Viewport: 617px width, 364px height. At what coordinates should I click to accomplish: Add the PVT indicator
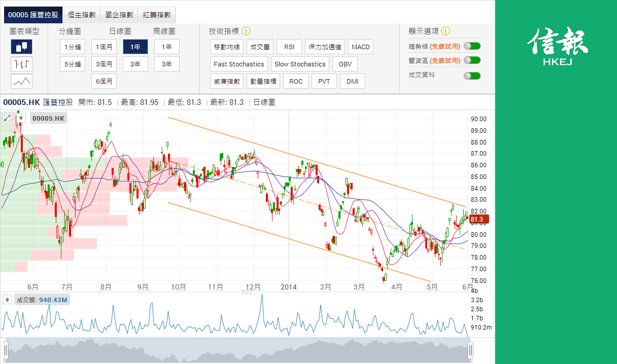[x=324, y=81]
